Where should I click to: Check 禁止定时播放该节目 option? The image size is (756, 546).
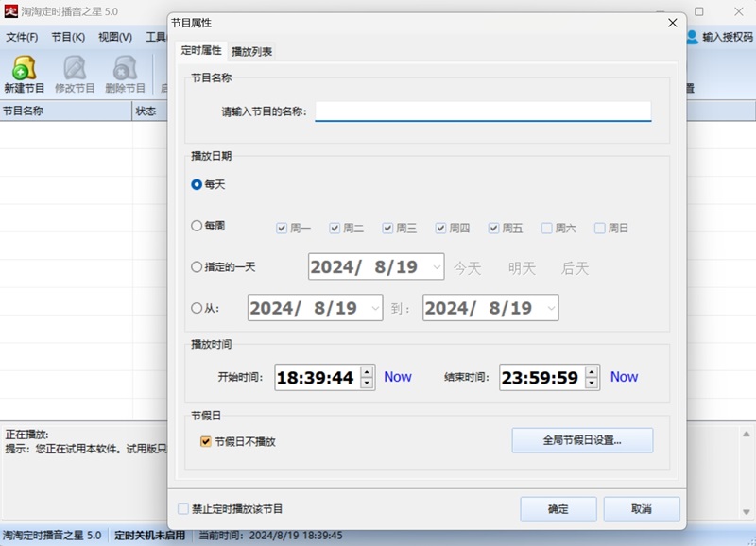[x=183, y=509]
